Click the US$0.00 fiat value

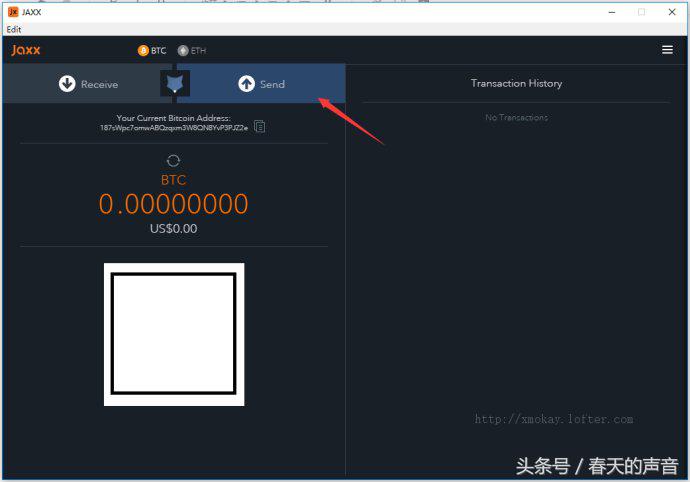173,228
